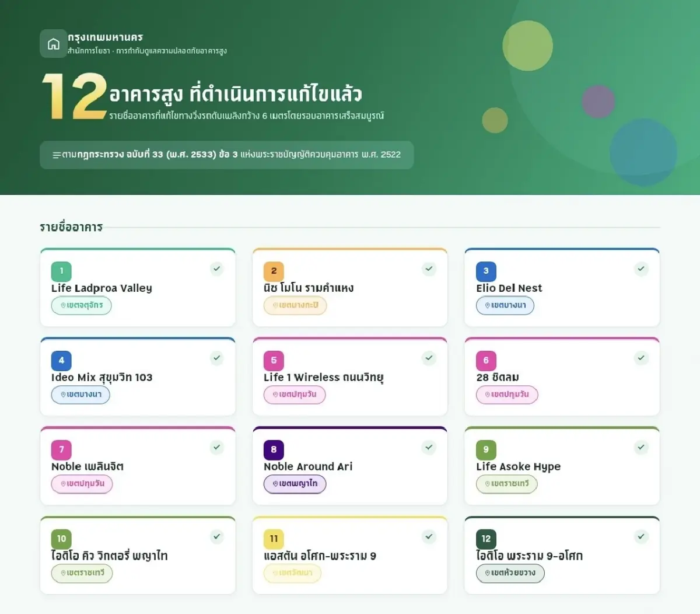Click the orange number 2 badge
This screenshot has width=700, height=614.
pos(274,271)
